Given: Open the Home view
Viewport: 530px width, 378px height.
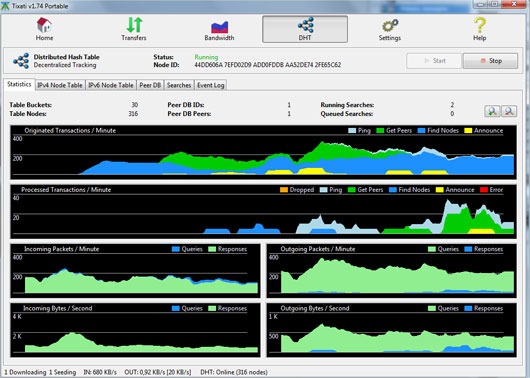Looking at the screenshot, I should tap(44, 29).
